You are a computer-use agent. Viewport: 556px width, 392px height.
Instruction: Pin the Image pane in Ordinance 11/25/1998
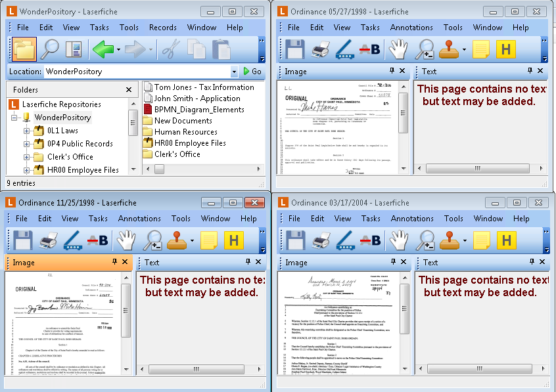114,262
